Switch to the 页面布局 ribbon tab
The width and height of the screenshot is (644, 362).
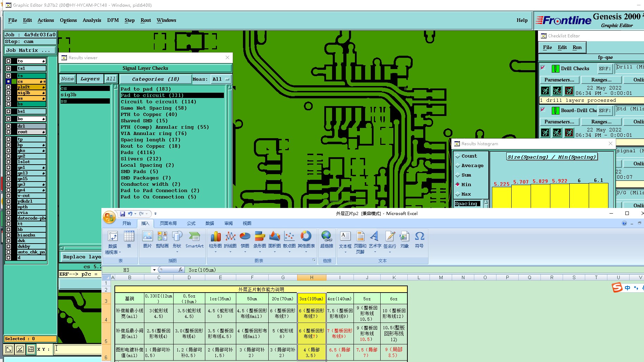pyautogui.click(x=168, y=223)
